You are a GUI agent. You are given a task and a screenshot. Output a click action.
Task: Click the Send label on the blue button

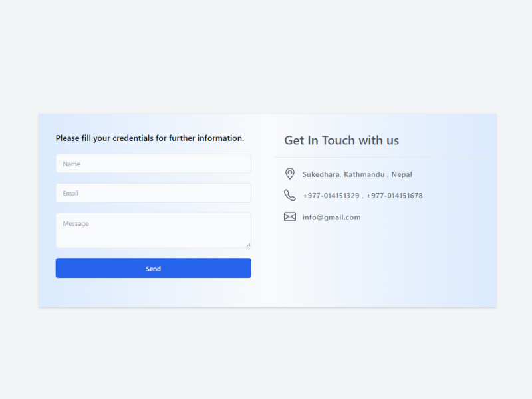(x=153, y=268)
